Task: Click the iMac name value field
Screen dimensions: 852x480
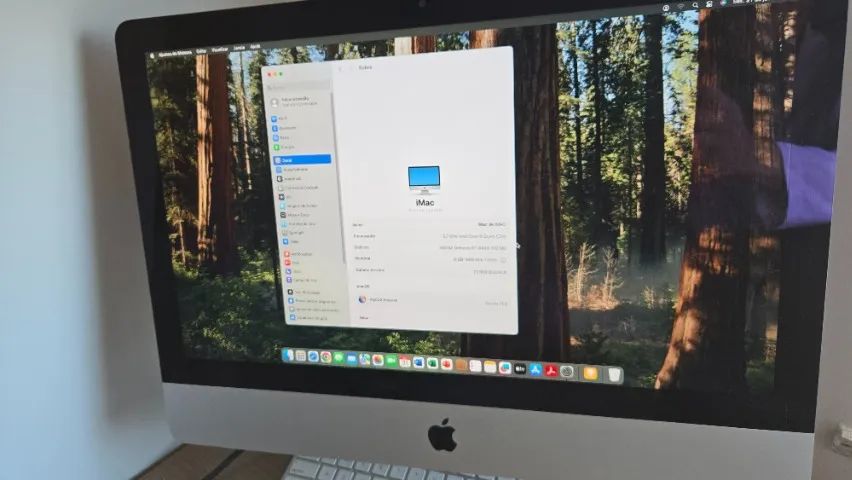Action: pyautogui.click(x=492, y=224)
